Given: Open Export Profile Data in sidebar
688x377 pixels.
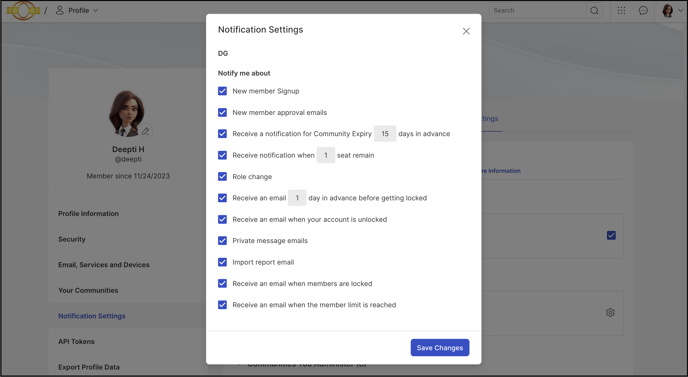Looking at the screenshot, I should (89, 367).
